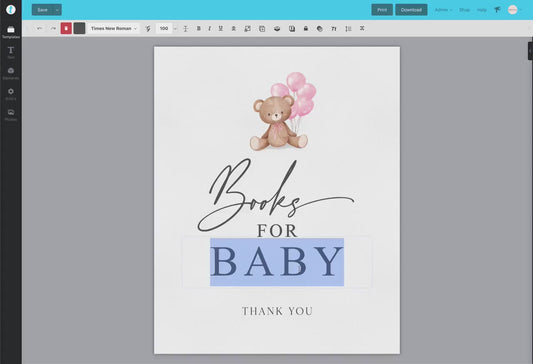Open the Help menu

click(481, 10)
